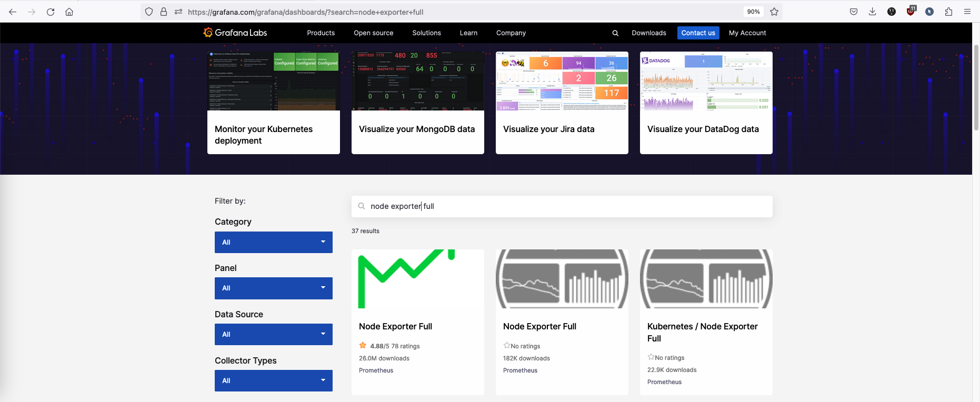The image size is (980, 402).
Task: Expand the Panel filter dropdown
Action: pyautogui.click(x=273, y=288)
